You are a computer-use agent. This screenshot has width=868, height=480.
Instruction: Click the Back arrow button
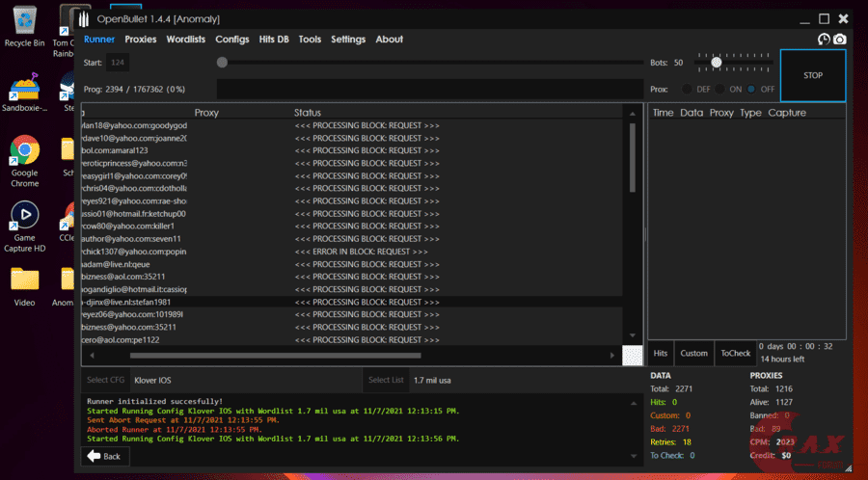click(106, 456)
